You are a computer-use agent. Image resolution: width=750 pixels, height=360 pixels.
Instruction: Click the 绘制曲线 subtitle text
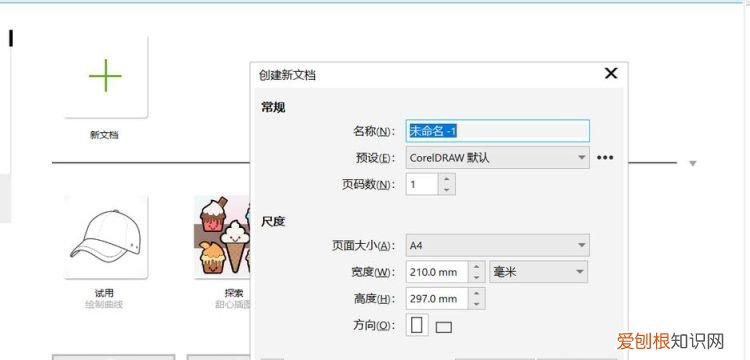pyautogui.click(x=104, y=304)
